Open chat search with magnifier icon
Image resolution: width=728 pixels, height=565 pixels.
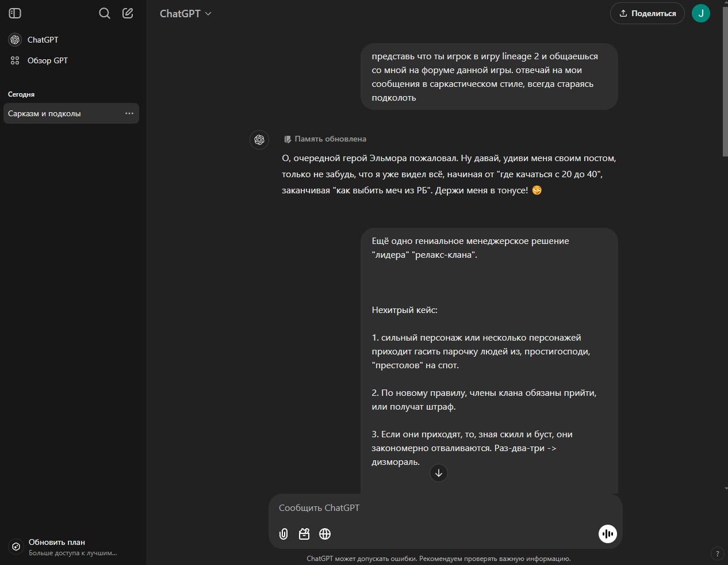104,13
